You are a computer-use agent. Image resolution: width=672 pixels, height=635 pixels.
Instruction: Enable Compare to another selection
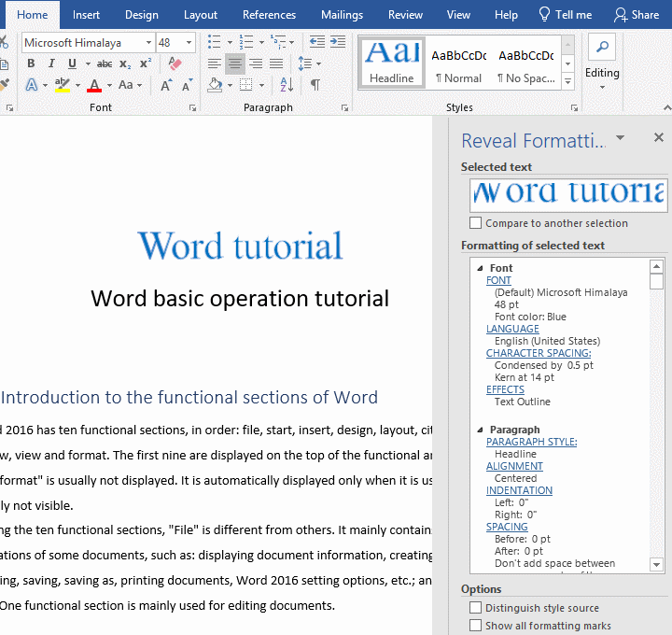pyautogui.click(x=476, y=223)
